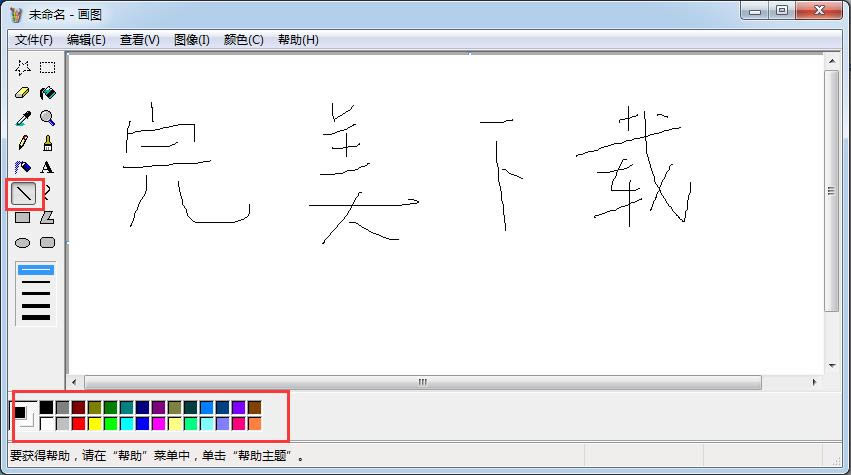Screen dimensions: 851x475
Task: Pick the navy blue swatch
Action: (143, 407)
